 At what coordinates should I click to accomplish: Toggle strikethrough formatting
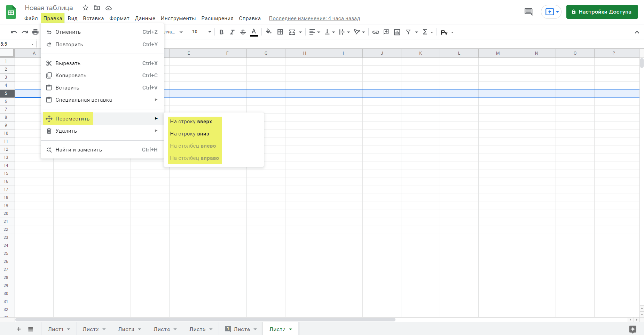point(243,32)
